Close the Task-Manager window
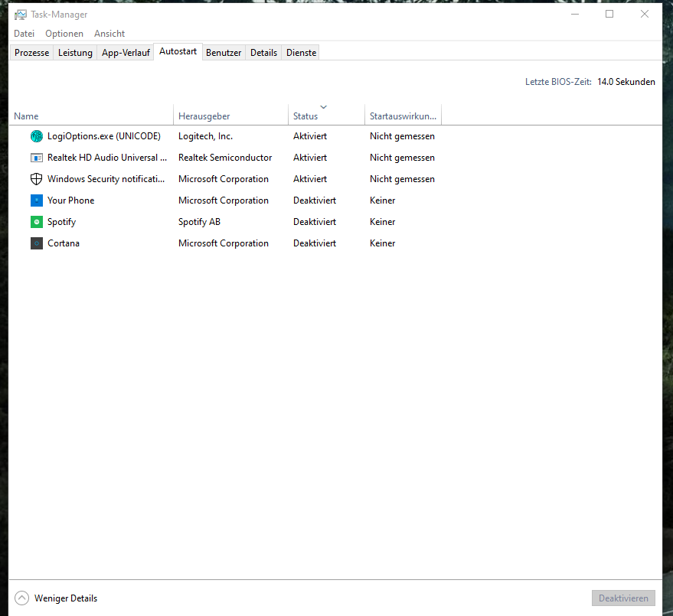Screen dimensions: 673x616 pyautogui.click(x=644, y=14)
